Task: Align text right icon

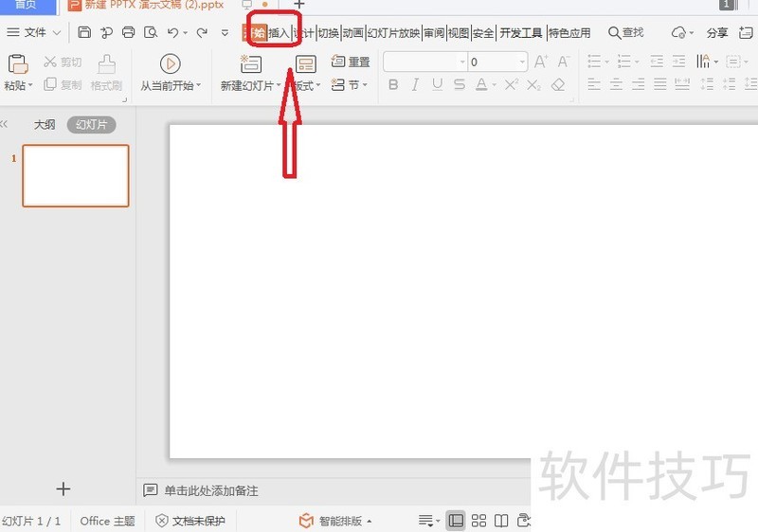Action: [638, 84]
